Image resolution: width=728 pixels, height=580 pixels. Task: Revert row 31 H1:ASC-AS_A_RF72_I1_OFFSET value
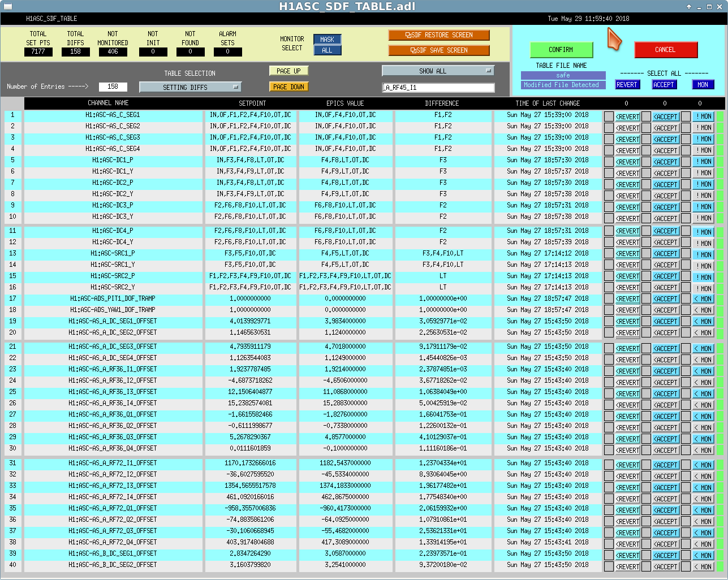coord(627,465)
